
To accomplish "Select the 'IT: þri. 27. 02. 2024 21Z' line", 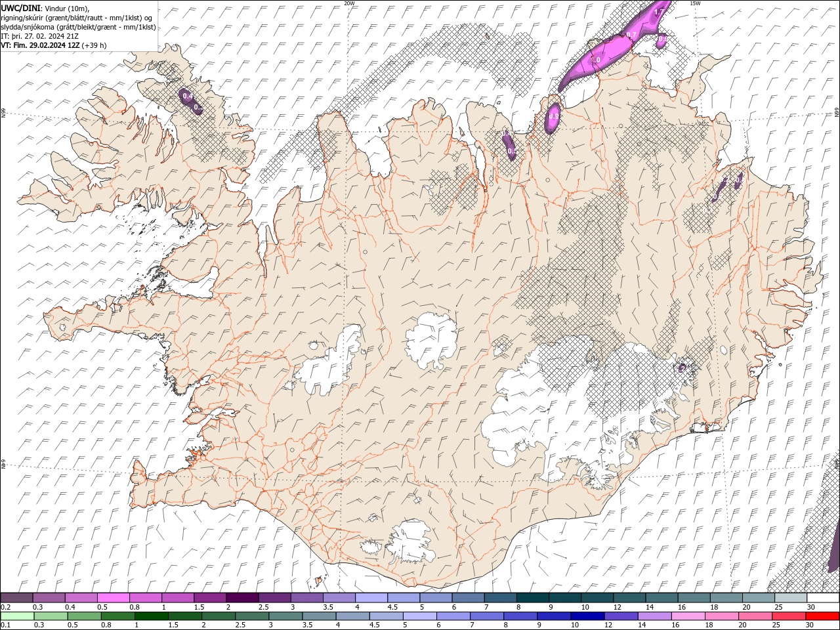I will 38,36.
